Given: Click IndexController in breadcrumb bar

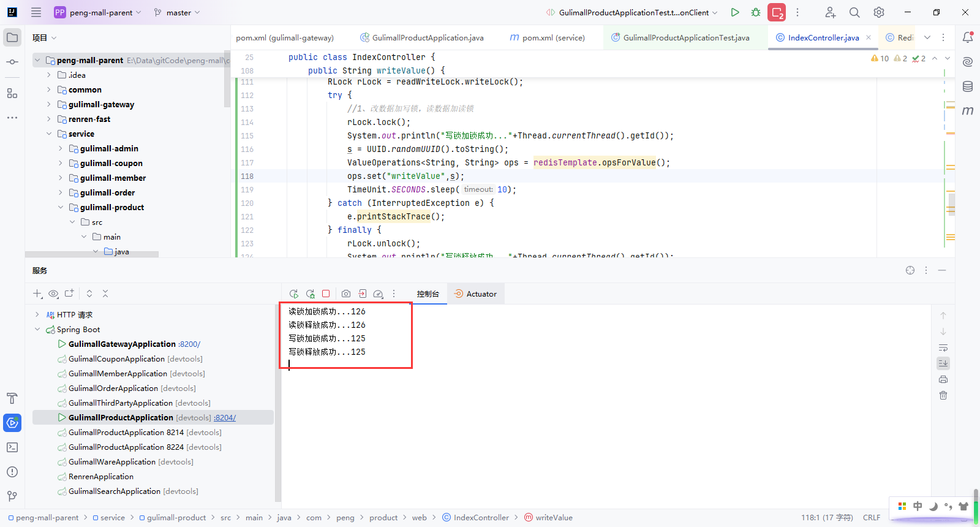Looking at the screenshot, I should [475, 518].
